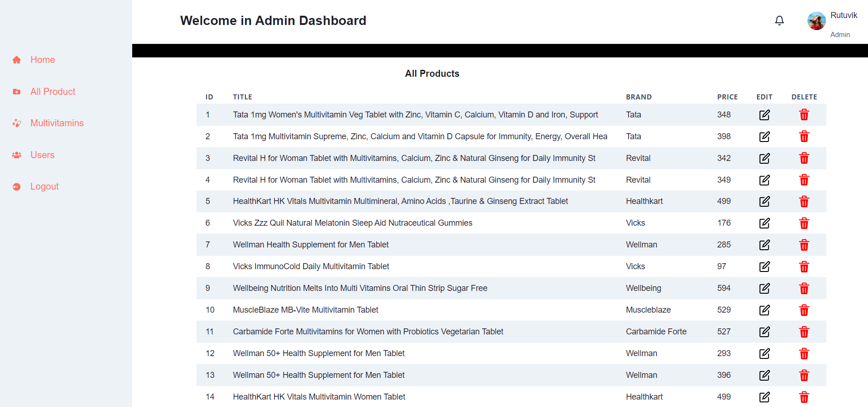Delete the Vicks ImmunoCold Daily Multivitamin product
This screenshot has width=868, height=407.
click(x=804, y=266)
